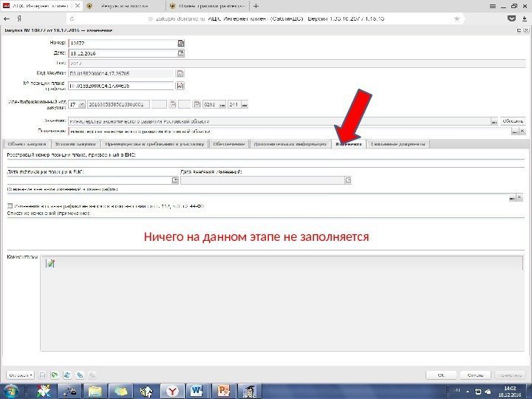532x399 pixels.
Task: Click the Обновить button next to Заказчик field
Action: pyautogui.click(x=513, y=121)
